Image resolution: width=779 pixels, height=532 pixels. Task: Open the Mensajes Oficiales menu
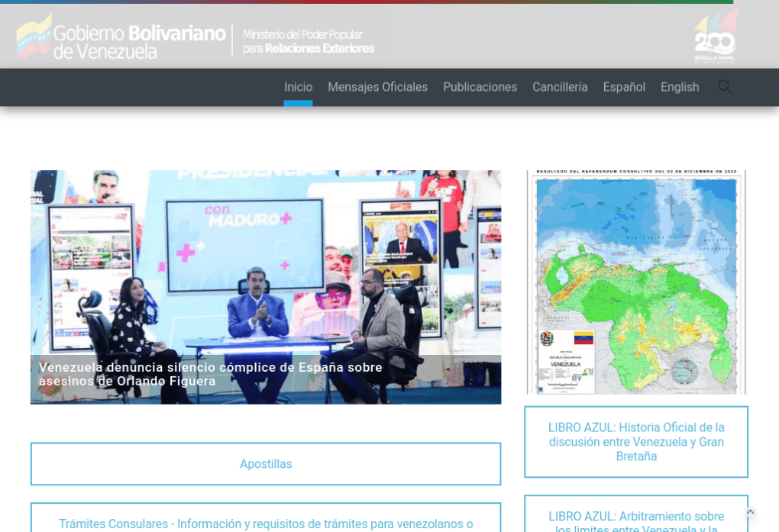377,87
